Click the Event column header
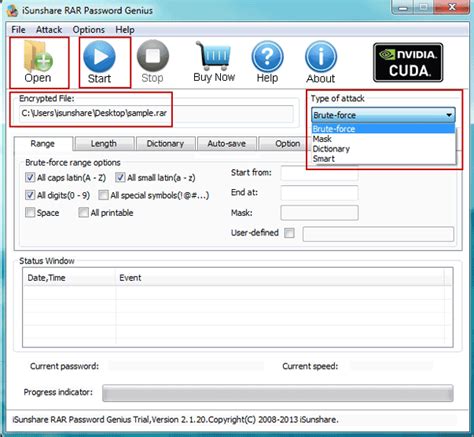 [280, 278]
